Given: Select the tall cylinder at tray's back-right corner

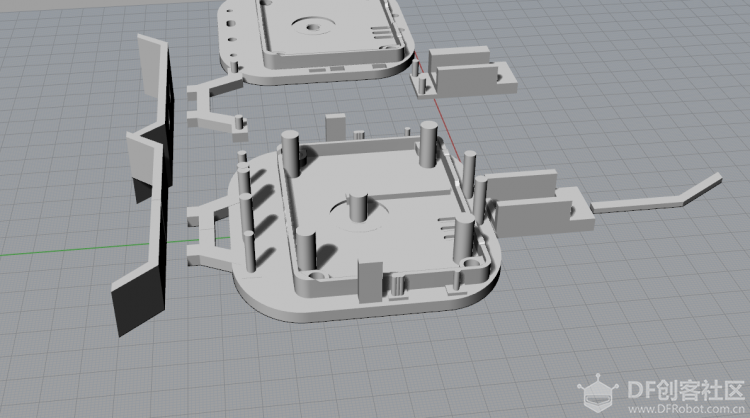Looking at the screenshot, I should pos(428,144).
